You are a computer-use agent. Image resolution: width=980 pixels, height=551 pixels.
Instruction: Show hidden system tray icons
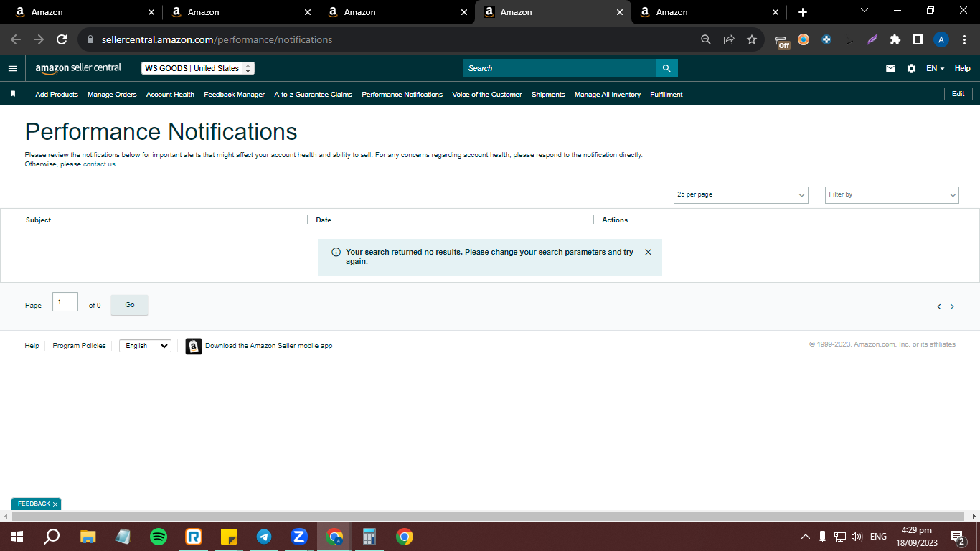point(805,537)
